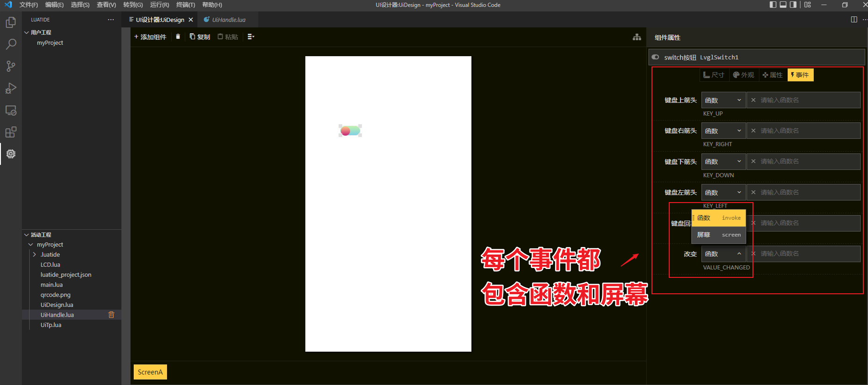Toggle secondary sidebar layout icon
868x385 pixels.
pos(793,5)
